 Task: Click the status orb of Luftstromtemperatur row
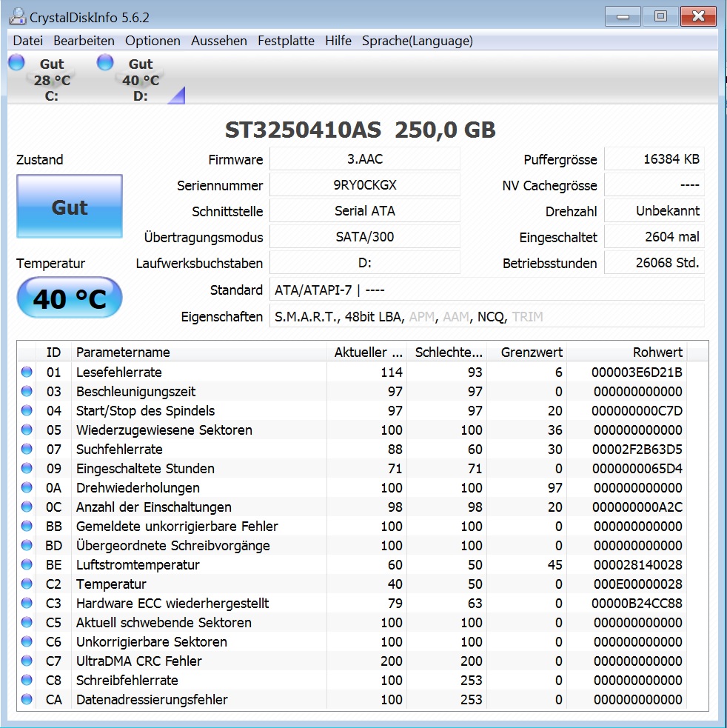(27, 564)
